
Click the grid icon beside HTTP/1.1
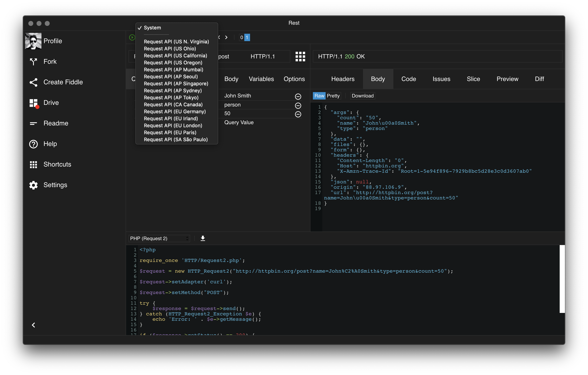coord(300,57)
